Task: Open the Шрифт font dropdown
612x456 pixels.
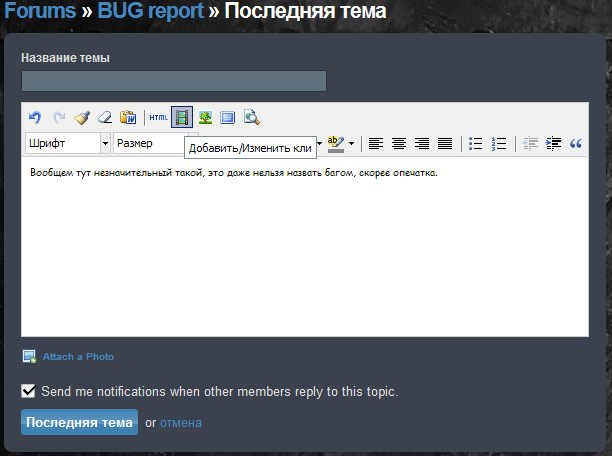Action: pyautogui.click(x=68, y=143)
